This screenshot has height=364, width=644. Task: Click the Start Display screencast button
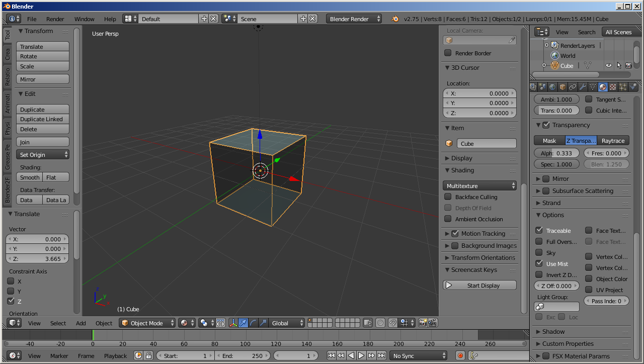tap(479, 285)
